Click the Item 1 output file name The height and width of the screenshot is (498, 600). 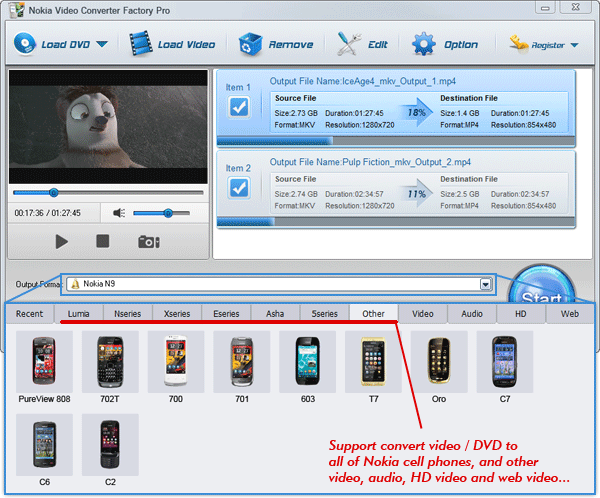[x=363, y=82]
